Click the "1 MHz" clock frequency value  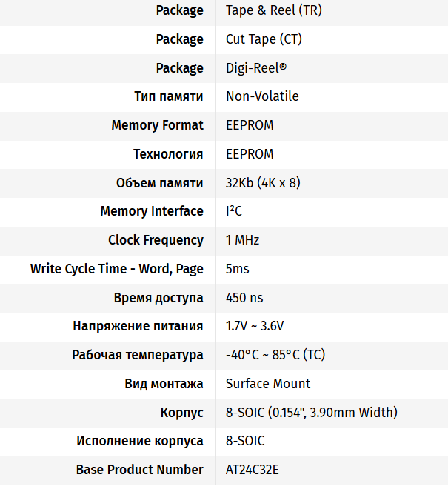coord(242,240)
